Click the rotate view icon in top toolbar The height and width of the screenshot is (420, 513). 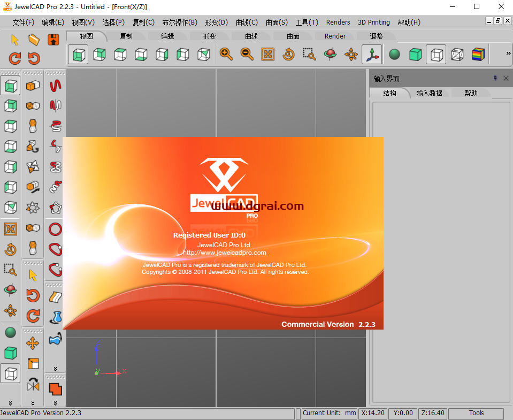pyautogui.click(x=288, y=54)
